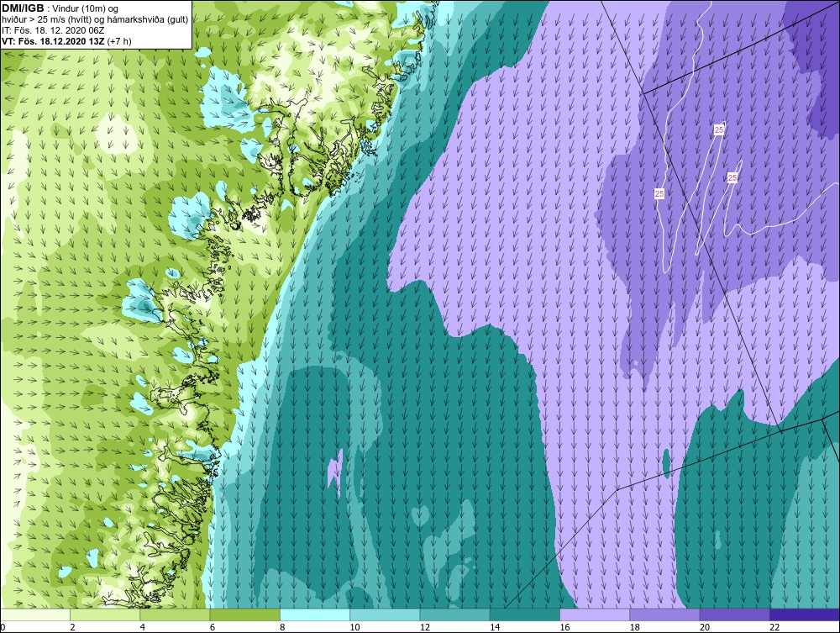The width and height of the screenshot is (840, 633).
Task: Click the legend scale label '6'
Action: [x=213, y=628]
